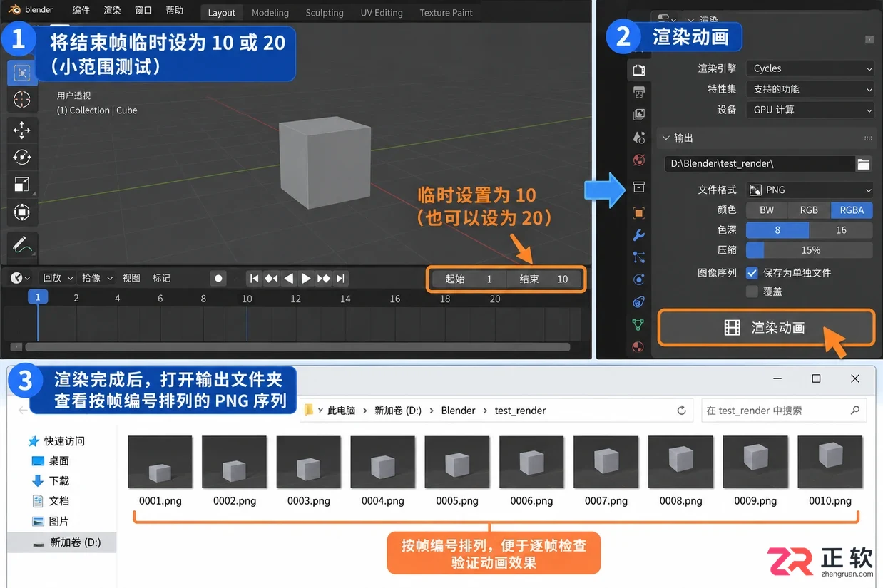Enable the 覆盖 overwrite checkbox
The height and width of the screenshot is (588, 883).
tap(752, 292)
